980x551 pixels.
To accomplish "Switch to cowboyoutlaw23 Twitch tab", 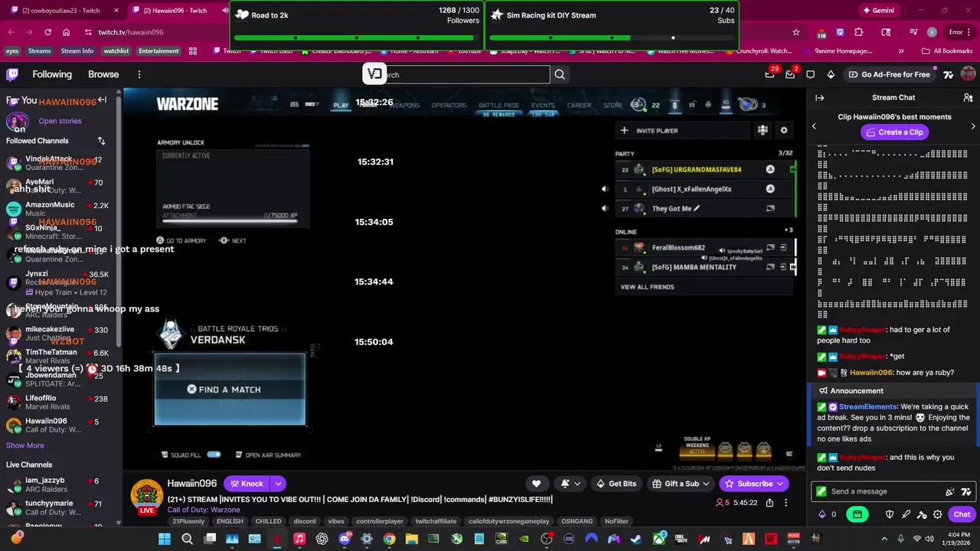I will (x=65, y=11).
